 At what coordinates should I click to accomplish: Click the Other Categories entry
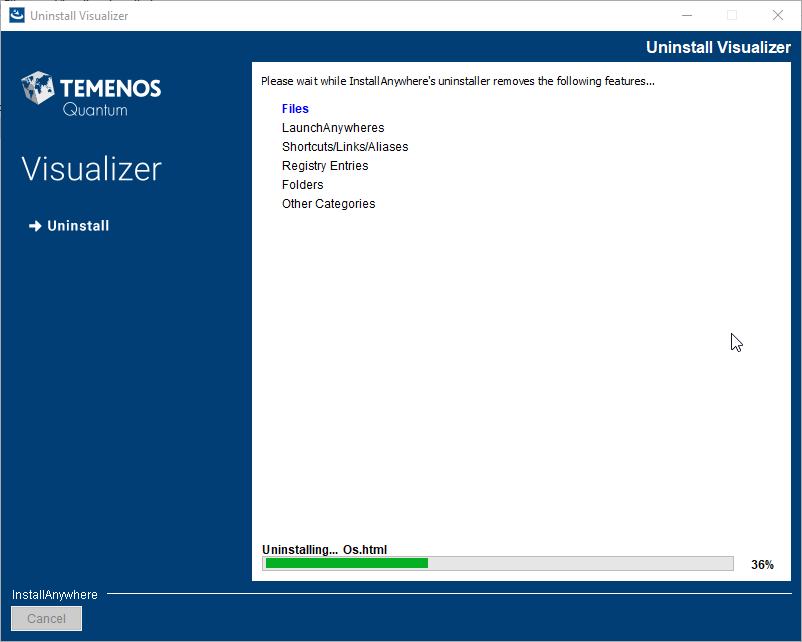pyautogui.click(x=328, y=204)
